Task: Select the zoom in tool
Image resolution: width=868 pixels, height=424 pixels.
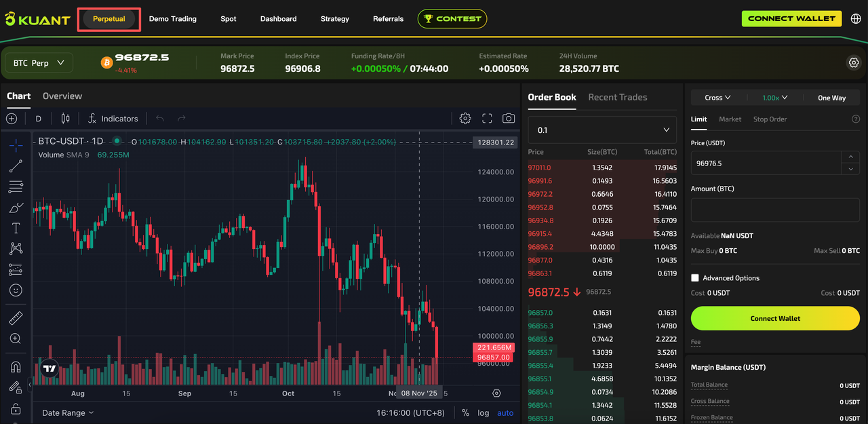Action: pos(16,339)
